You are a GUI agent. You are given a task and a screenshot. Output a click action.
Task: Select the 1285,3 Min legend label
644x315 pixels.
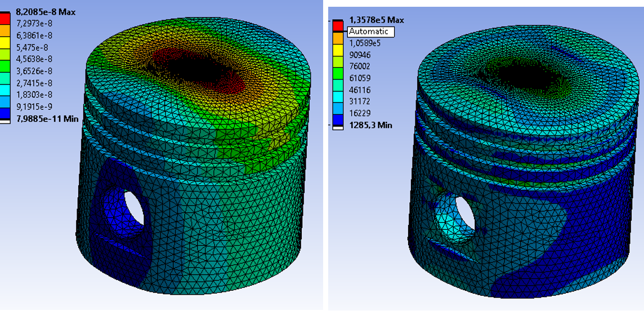click(x=370, y=125)
